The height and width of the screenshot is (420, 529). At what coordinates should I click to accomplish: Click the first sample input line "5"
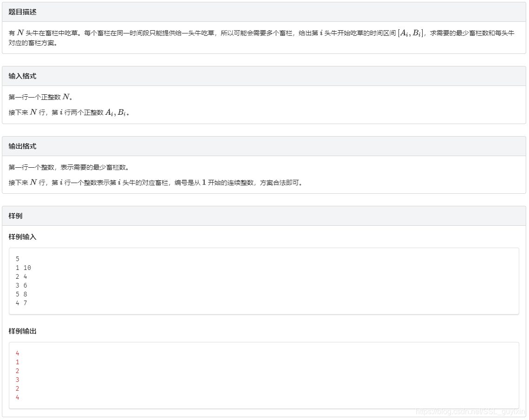click(18, 259)
